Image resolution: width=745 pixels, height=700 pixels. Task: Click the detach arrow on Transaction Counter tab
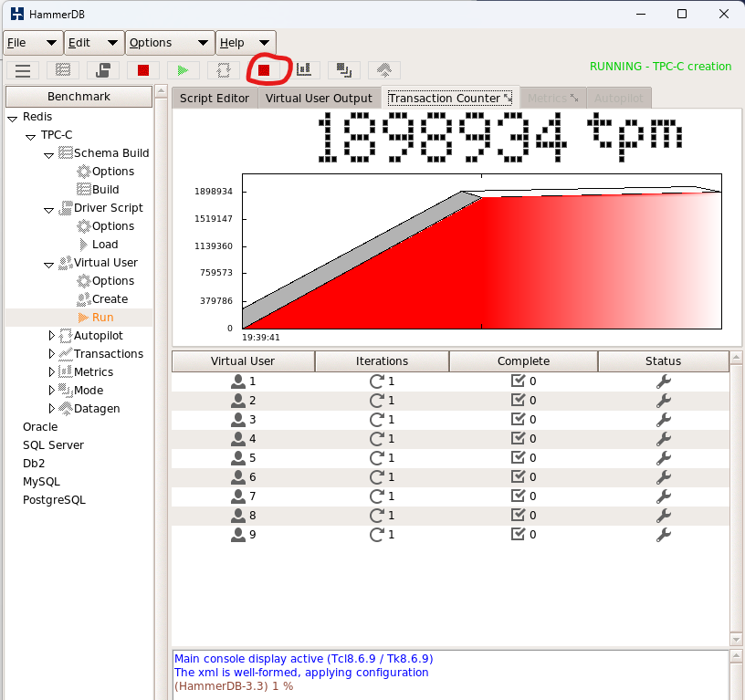[508, 98]
